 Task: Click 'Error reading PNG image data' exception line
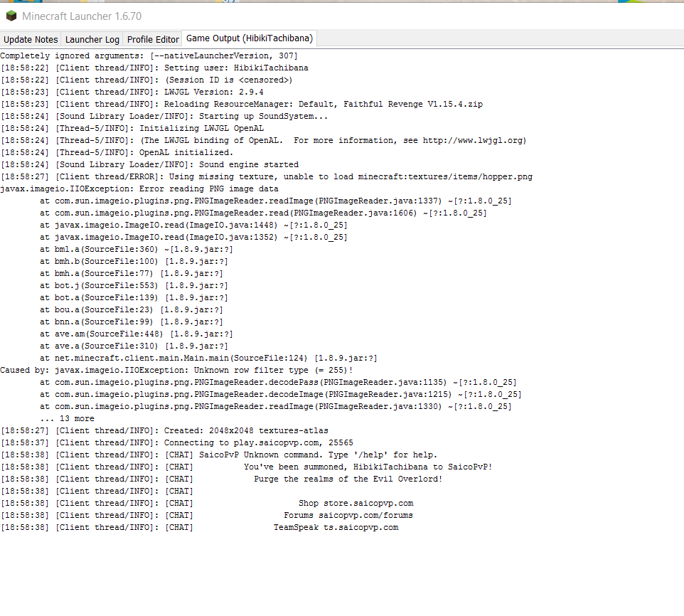(139, 189)
